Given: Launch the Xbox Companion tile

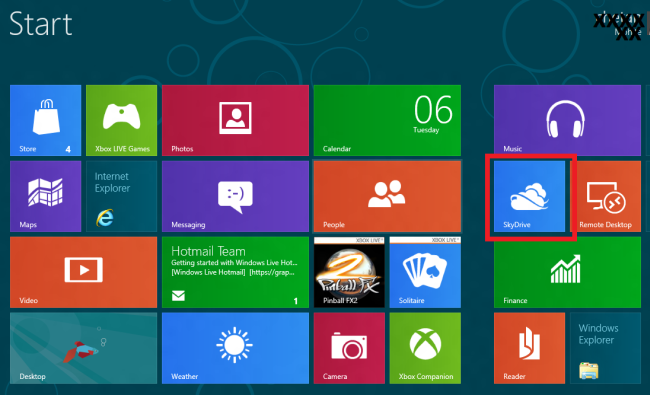Looking at the screenshot, I should [x=425, y=348].
